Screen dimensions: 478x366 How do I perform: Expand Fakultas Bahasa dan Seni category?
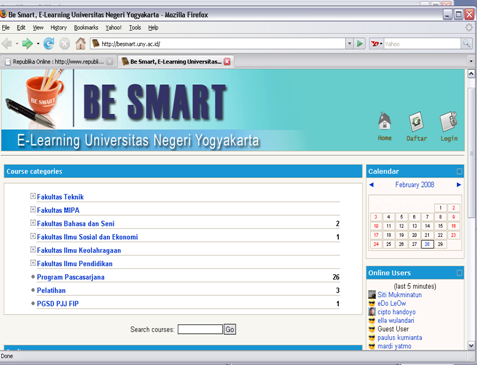click(33, 223)
